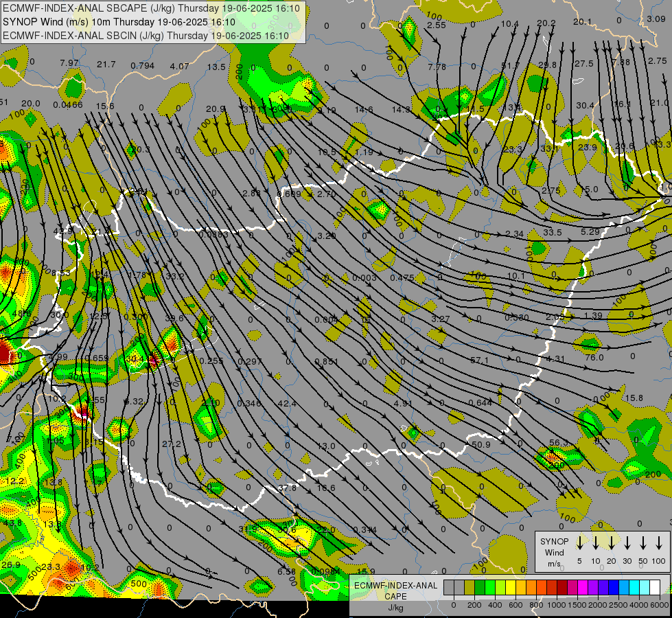The image size is (672, 618).
Task: Pick the bright magenta CAPE legend swatch
Action: pyautogui.click(x=583, y=588)
